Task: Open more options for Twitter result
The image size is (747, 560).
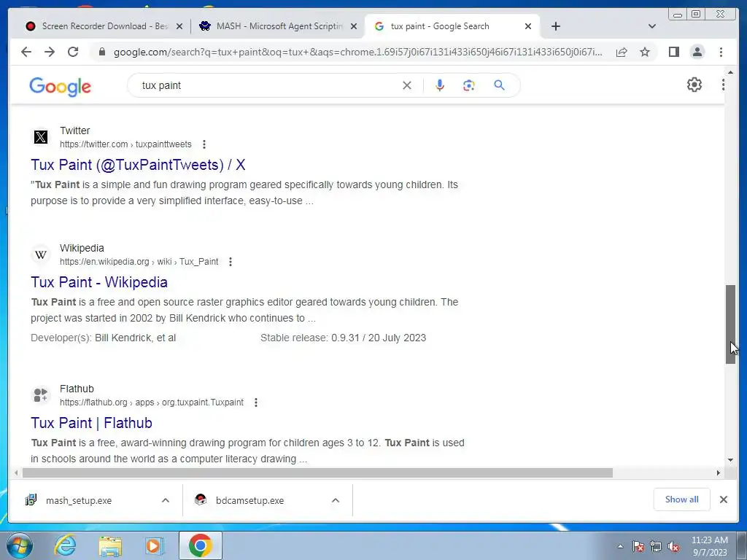Action: click(x=204, y=144)
